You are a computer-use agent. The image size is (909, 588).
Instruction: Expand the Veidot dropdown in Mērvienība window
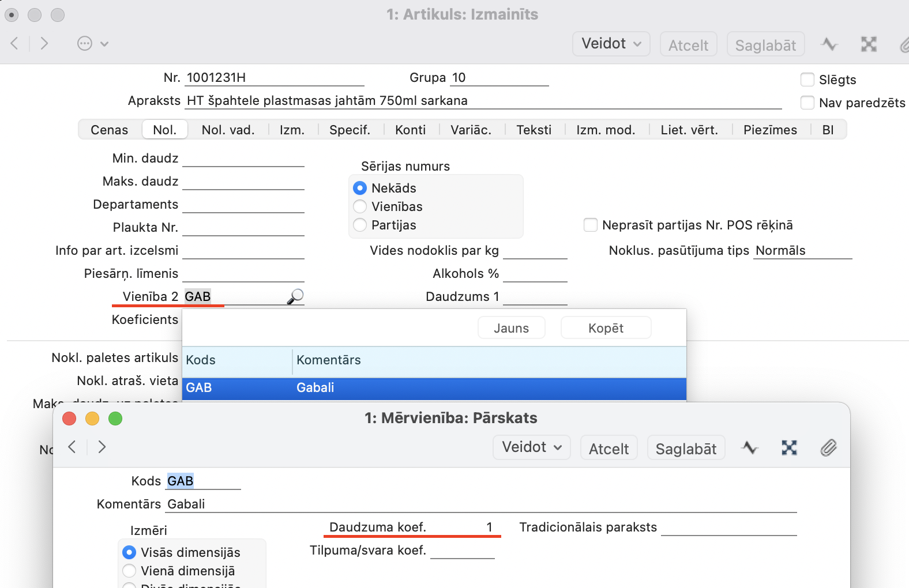point(531,447)
